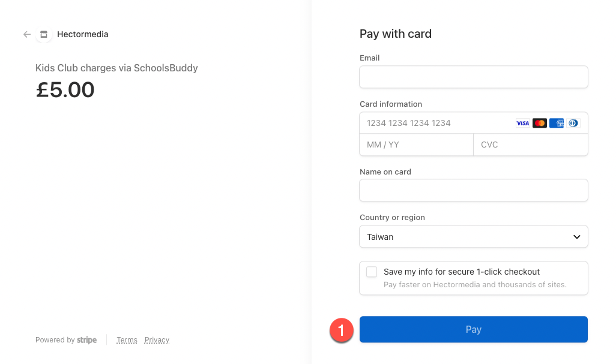616x364 pixels.
Task: Click the American Express logo
Action: (x=557, y=123)
